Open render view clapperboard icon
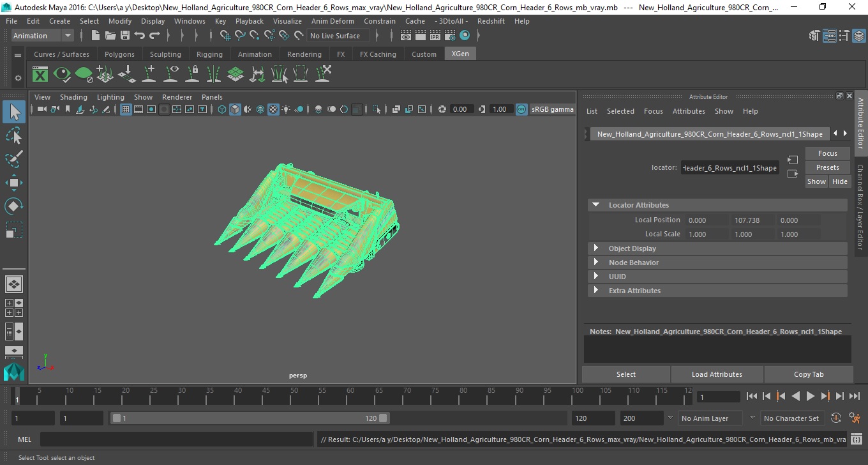 pos(406,36)
